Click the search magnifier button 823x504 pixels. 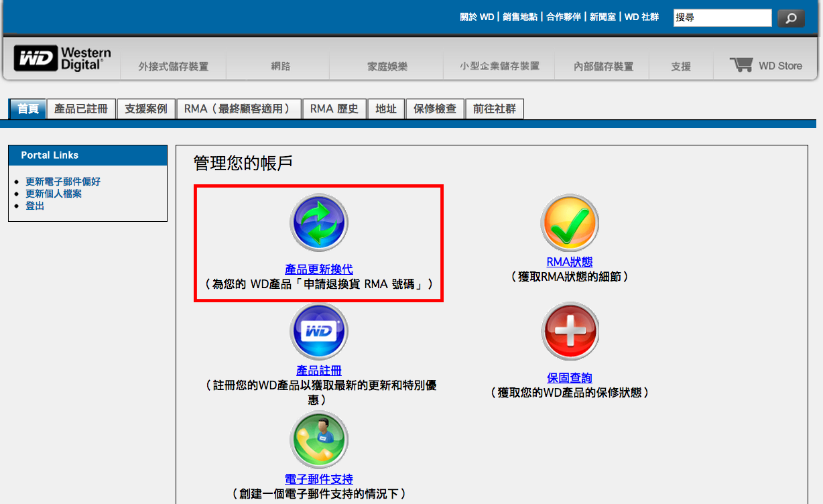[791, 18]
